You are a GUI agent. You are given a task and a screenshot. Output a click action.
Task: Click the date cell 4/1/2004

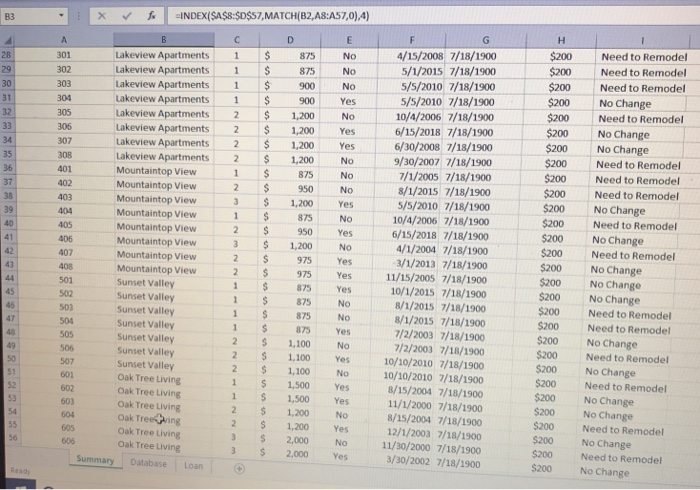(416, 249)
